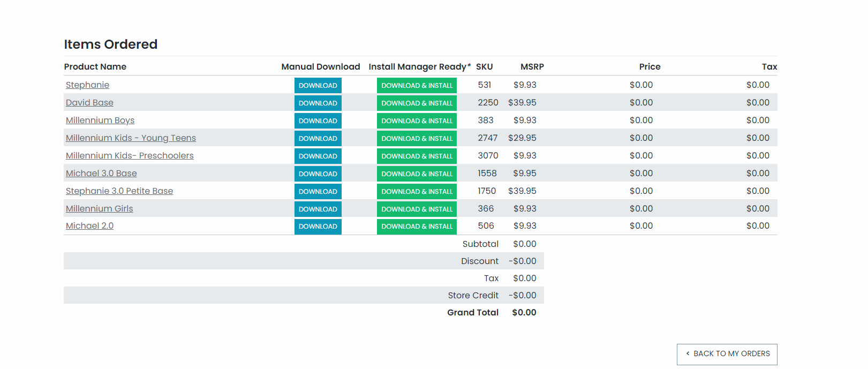The width and height of the screenshot is (868, 369).
Task: Go back to My Orders
Action: (x=727, y=354)
